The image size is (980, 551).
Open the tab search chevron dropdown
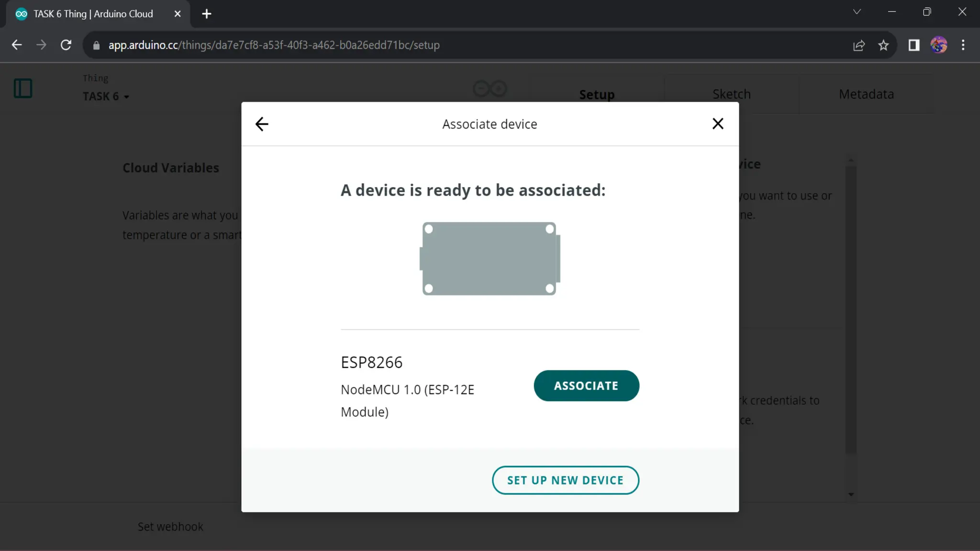[857, 12]
